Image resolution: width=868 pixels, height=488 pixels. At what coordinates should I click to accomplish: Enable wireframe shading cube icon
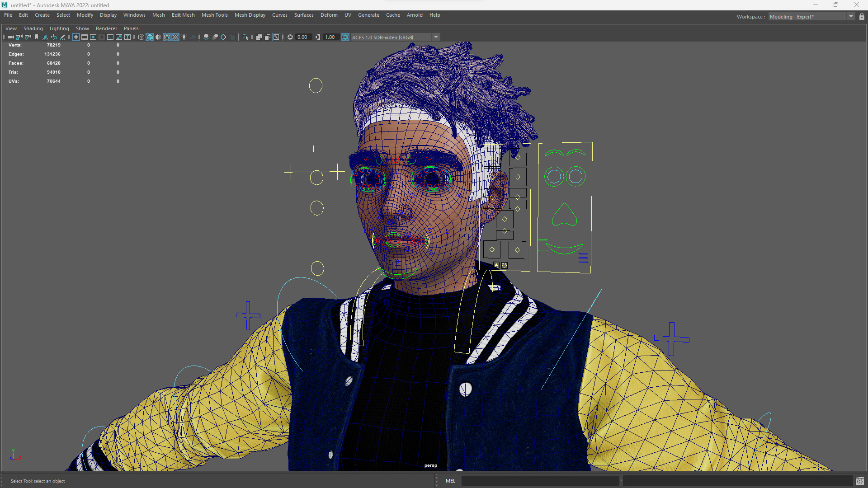click(x=141, y=37)
